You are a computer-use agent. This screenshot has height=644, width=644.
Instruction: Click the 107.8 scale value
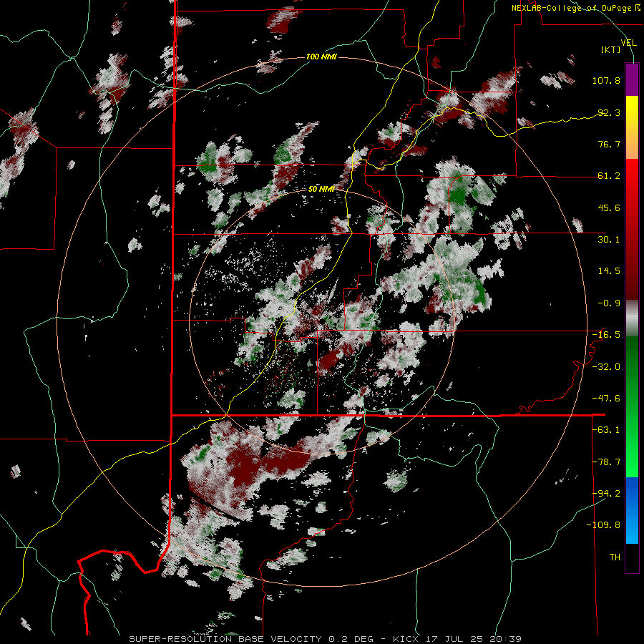pos(606,80)
